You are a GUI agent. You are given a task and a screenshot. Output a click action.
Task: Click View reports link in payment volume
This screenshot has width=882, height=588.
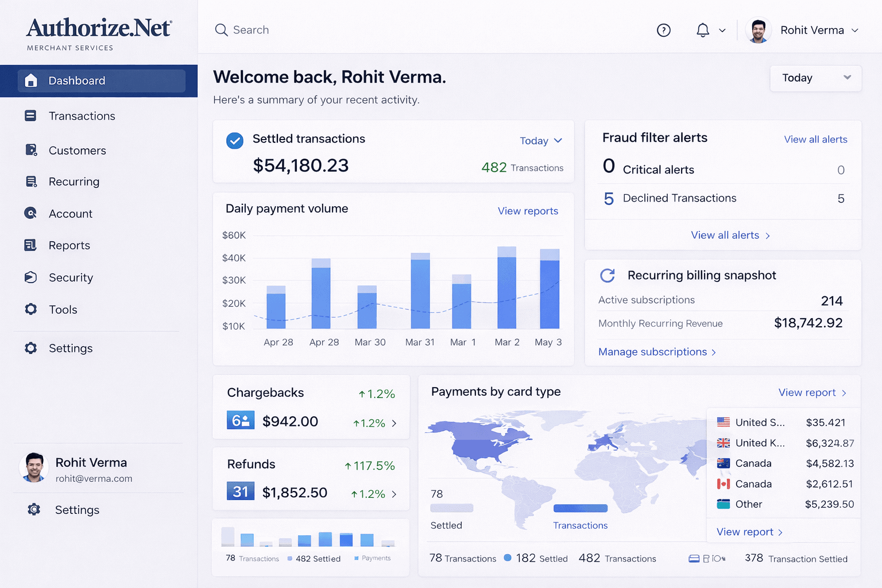point(528,211)
